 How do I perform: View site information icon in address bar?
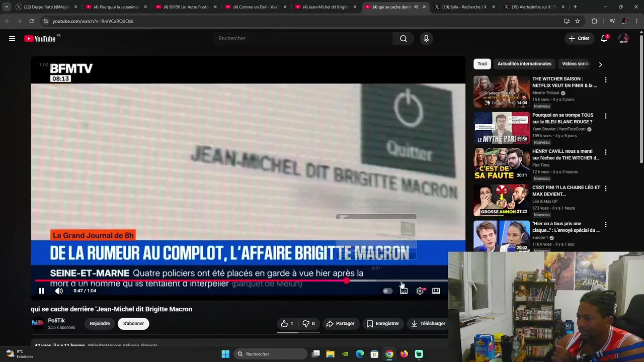point(45,21)
